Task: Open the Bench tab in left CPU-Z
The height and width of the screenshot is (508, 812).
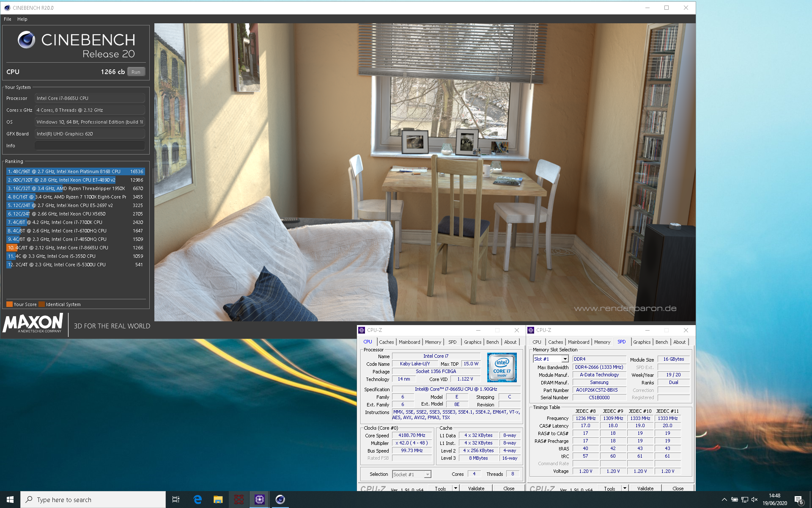Action: [492, 342]
